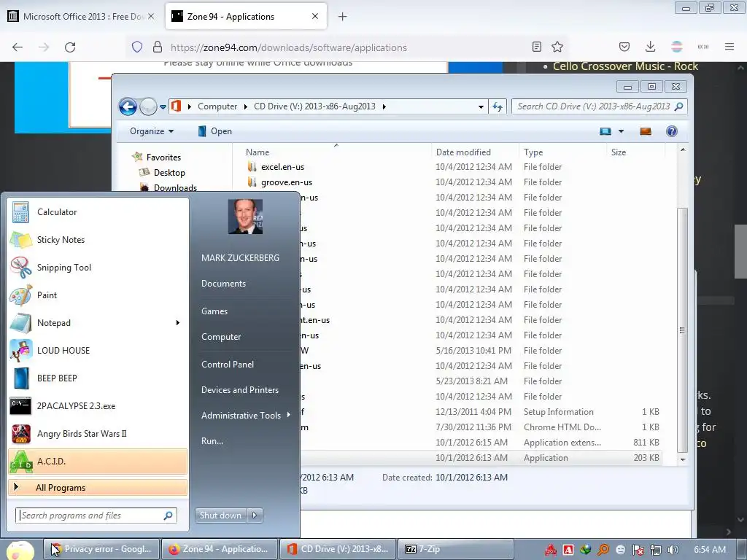The image size is (747, 560).
Task: Click the Windows Start orb
Action: click(20, 550)
